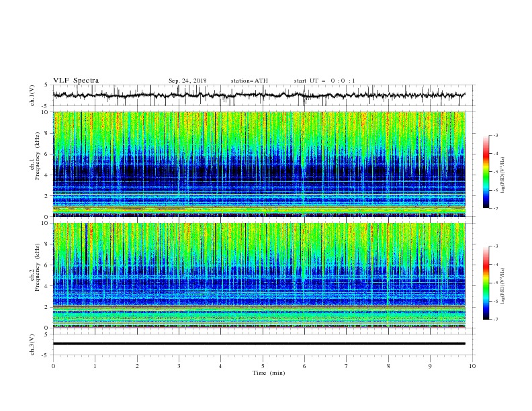Click the "-7" tick on the upper color bar
532x411 pixels.
pos(495,208)
